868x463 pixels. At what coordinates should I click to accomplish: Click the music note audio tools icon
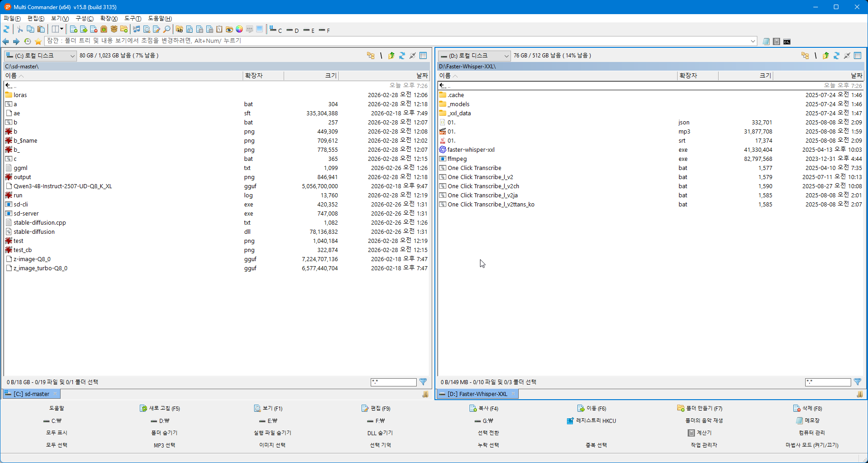pyautogui.click(x=136, y=29)
